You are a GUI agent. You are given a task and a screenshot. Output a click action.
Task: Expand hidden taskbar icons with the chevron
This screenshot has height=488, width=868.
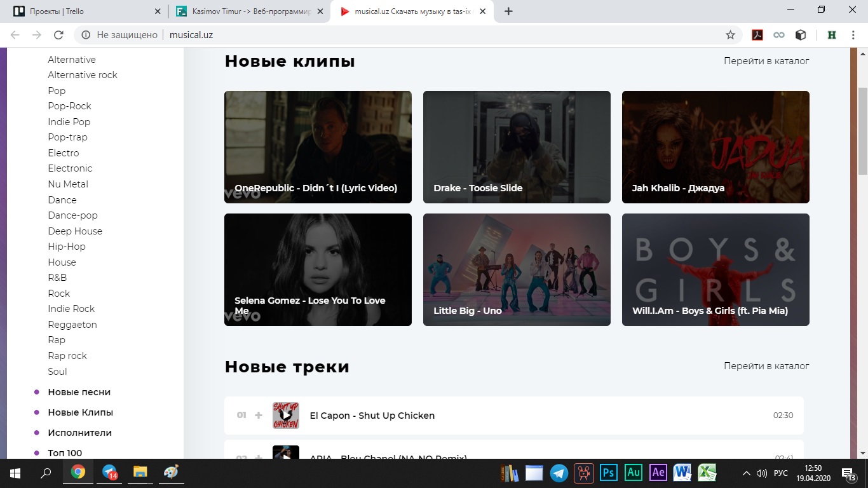pos(747,473)
